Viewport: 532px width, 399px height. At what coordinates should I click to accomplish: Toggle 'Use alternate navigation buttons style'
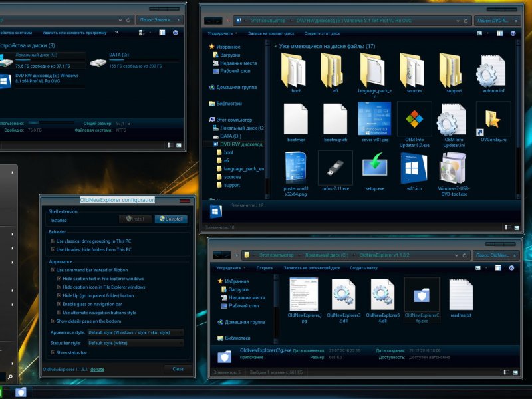click(59, 312)
